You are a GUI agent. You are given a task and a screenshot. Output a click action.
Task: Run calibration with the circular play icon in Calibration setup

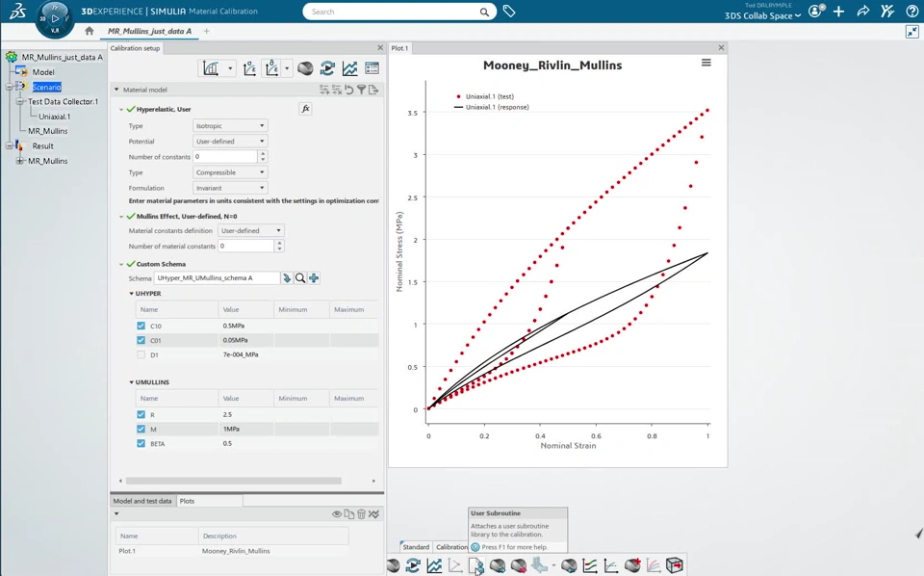[327, 69]
